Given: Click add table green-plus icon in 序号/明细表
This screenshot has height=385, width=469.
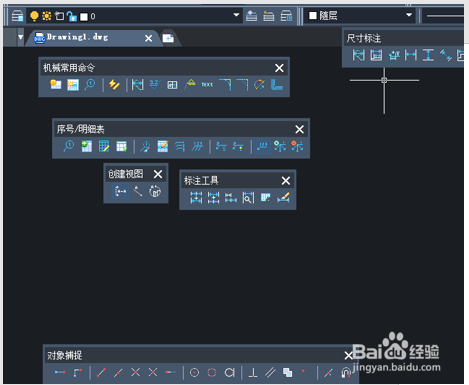Looking at the screenshot, I should [x=87, y=146].
